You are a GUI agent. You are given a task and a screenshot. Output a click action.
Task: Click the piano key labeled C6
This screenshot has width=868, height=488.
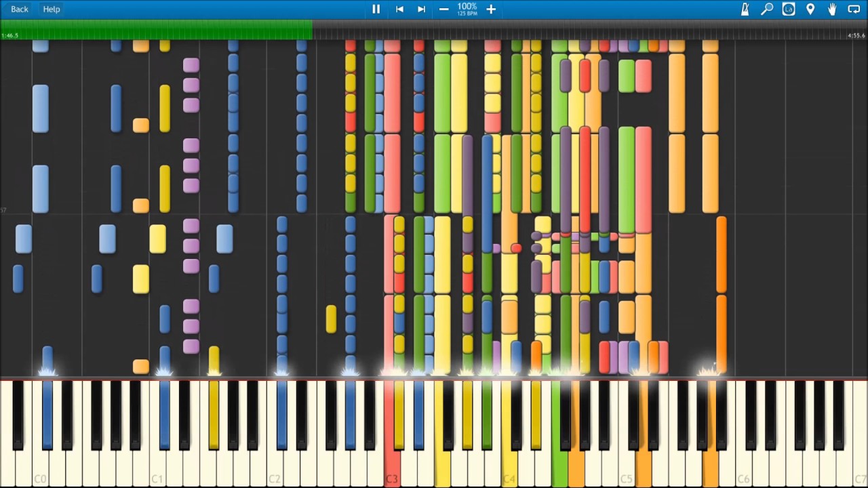[743, 434]
